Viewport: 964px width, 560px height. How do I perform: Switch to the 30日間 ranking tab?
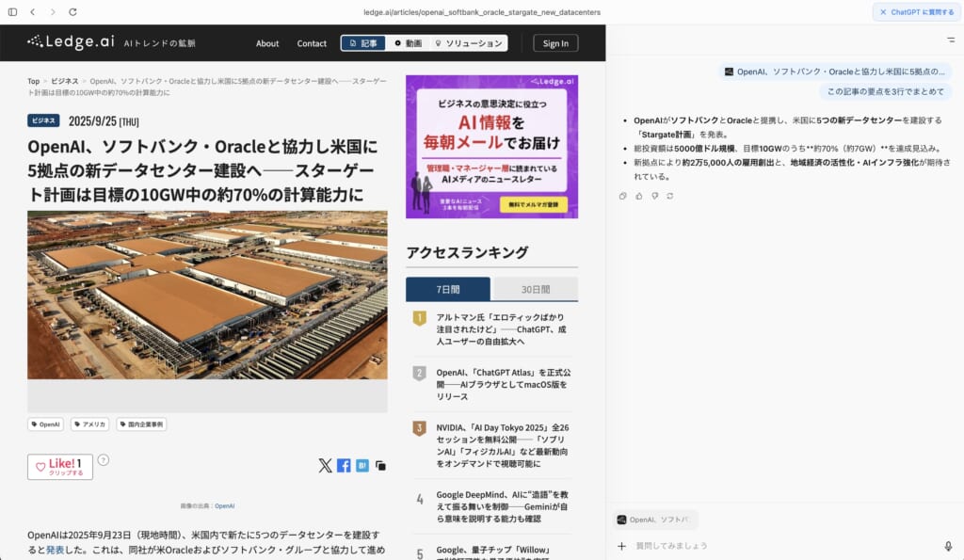pos(534,288)
